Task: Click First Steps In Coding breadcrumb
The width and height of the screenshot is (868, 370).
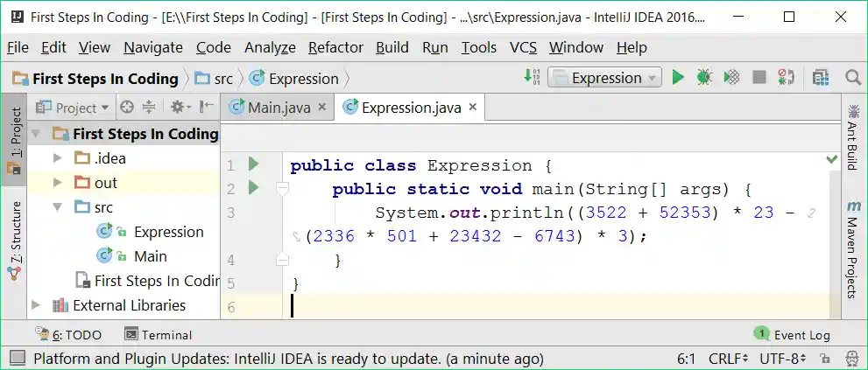Action: pyautogui.click(x=95, y=79)
